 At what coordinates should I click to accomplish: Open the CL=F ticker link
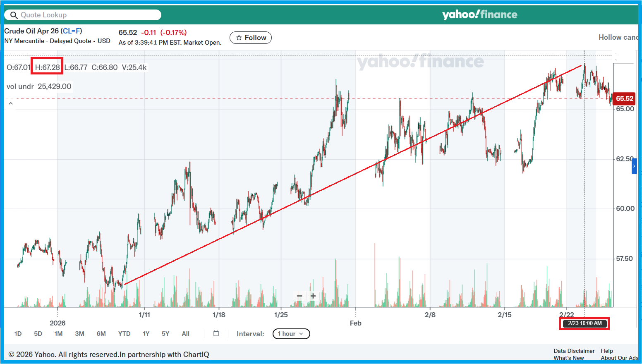[71, 31]
